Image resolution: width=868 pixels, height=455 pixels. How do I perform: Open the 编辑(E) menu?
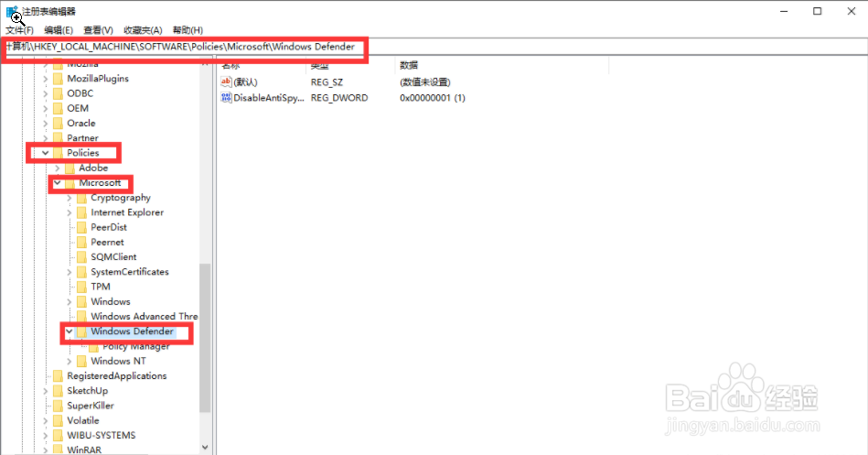point(59,30)
